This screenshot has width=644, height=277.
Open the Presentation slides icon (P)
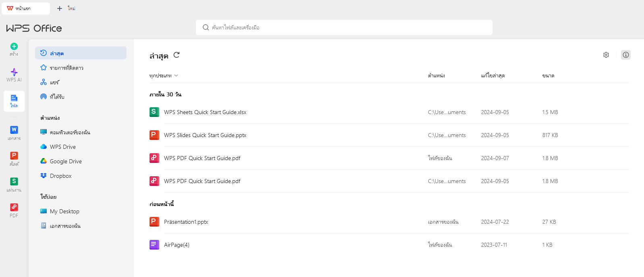click(14, 155)
